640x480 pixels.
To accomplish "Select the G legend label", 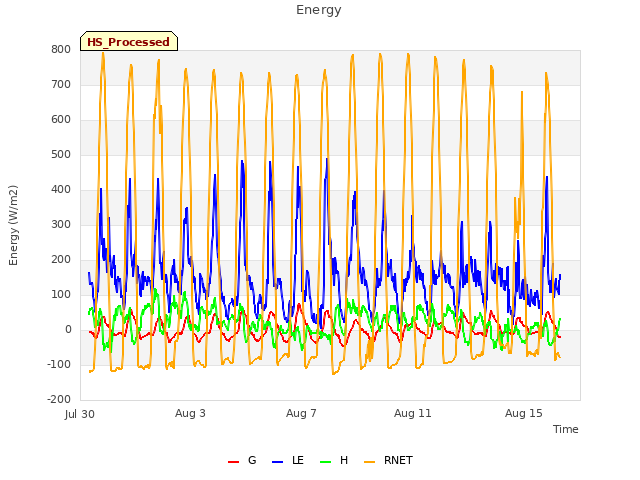I will point(252,460).
